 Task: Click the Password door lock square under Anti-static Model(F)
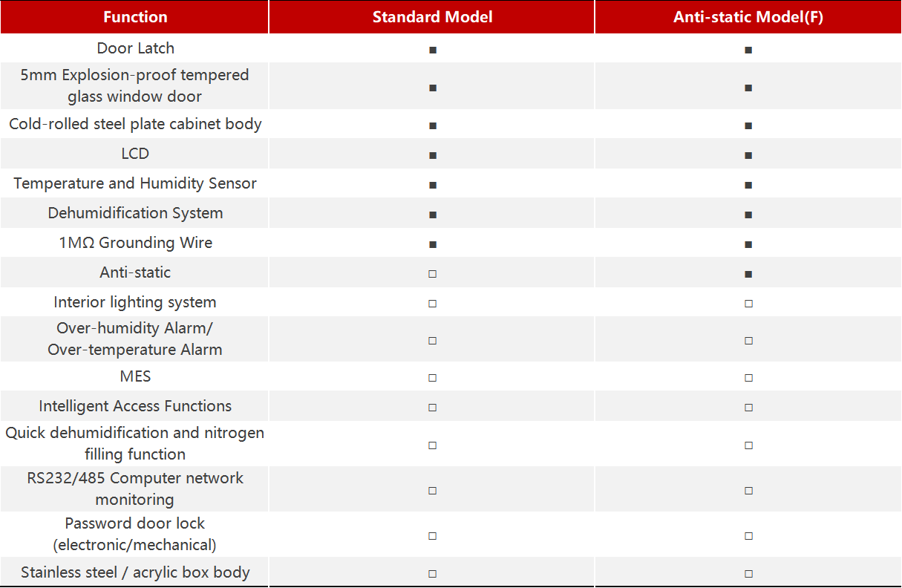(x=748, y=535)
